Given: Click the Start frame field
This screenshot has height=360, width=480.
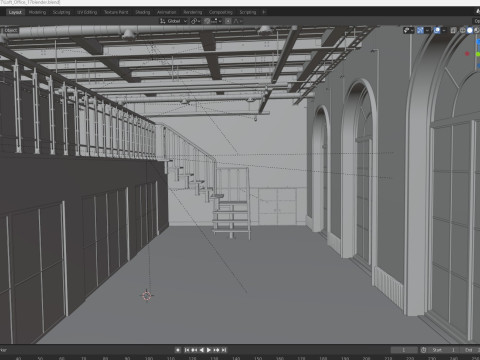Looking at the screenshot, I should coord(444,350).
